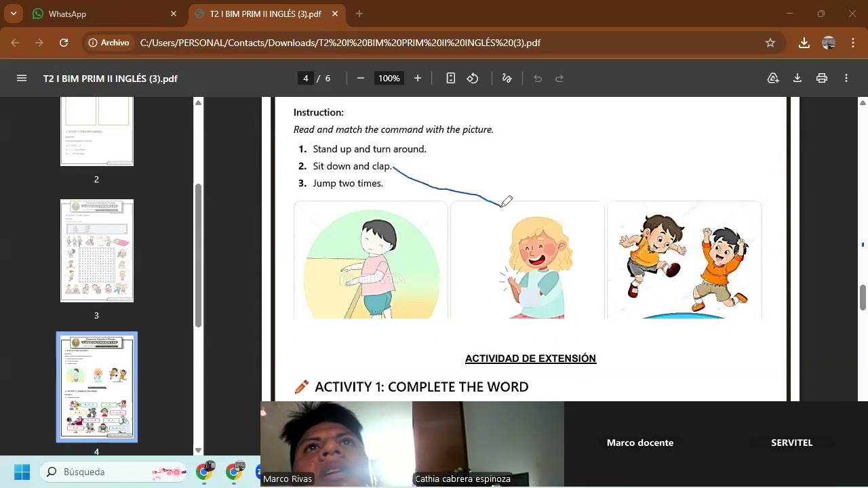The height and width of the screenshot is (488, 868).
Task: Click the PDF title in viewer toolbar
Action: click(x=111, y=79)
